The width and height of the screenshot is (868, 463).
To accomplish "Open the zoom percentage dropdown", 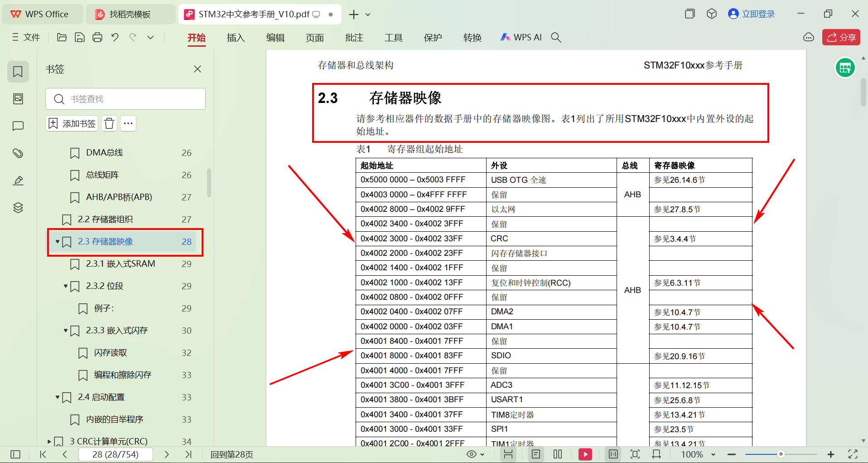I will 713,454.
